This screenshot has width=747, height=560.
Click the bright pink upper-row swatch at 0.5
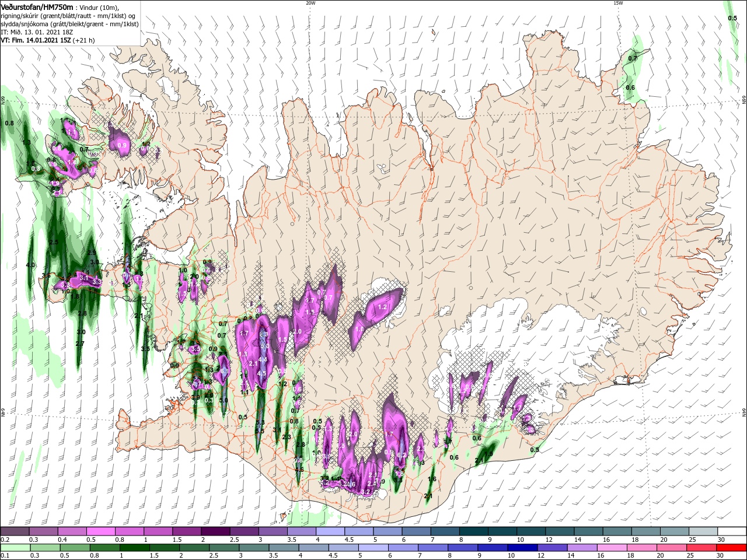[100, 531]
